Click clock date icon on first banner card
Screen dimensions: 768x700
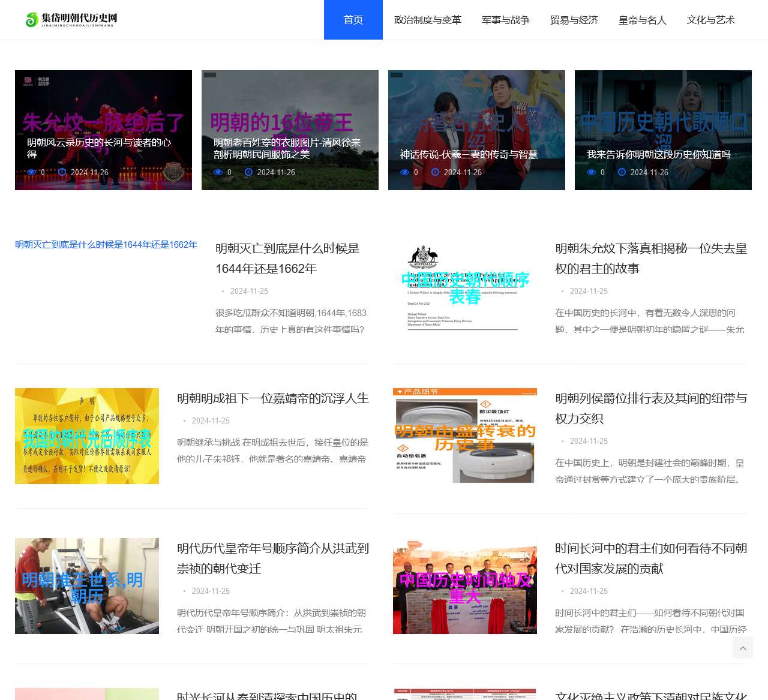(62, 172)
